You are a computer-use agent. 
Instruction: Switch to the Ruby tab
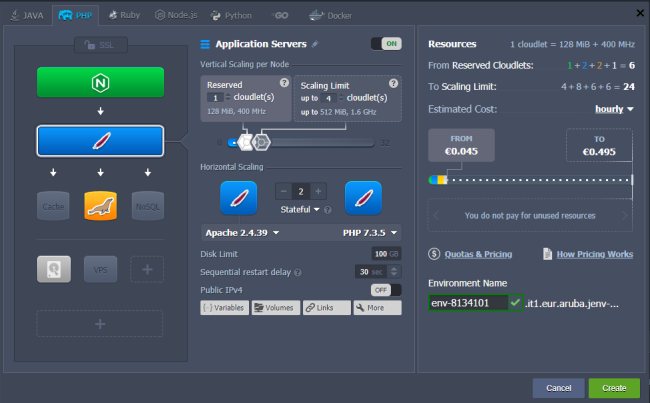point(124,15)
